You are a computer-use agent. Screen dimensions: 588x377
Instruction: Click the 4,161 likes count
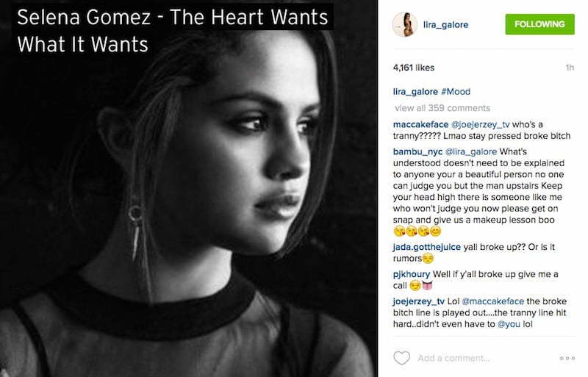click(414, 68)
